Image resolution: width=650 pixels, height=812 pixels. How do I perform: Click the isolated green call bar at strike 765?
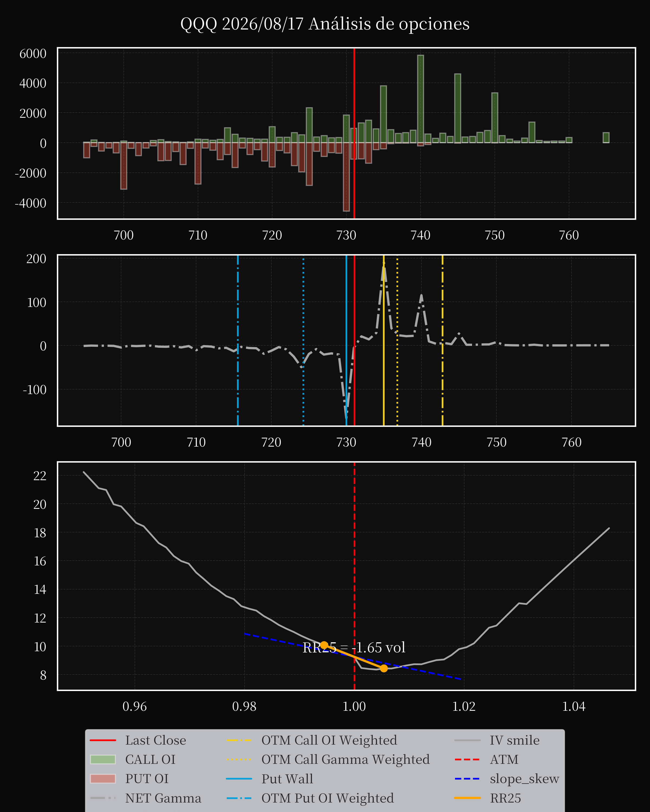coord(606,137)
